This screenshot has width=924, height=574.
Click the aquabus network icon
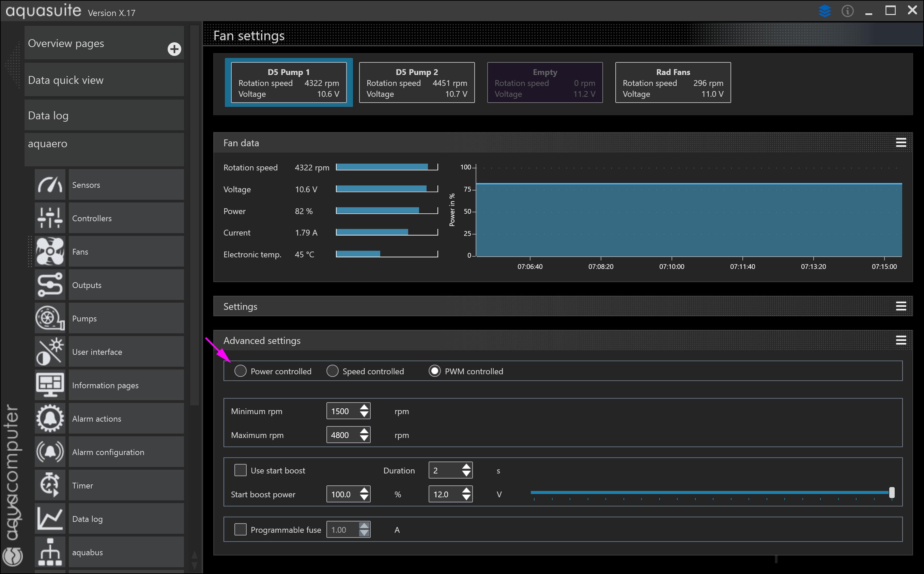click(x=50, y=552)
